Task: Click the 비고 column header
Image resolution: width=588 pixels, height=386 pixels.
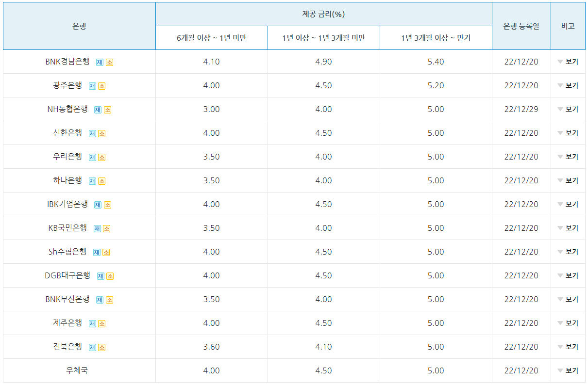Action: (x=568, y=26)
